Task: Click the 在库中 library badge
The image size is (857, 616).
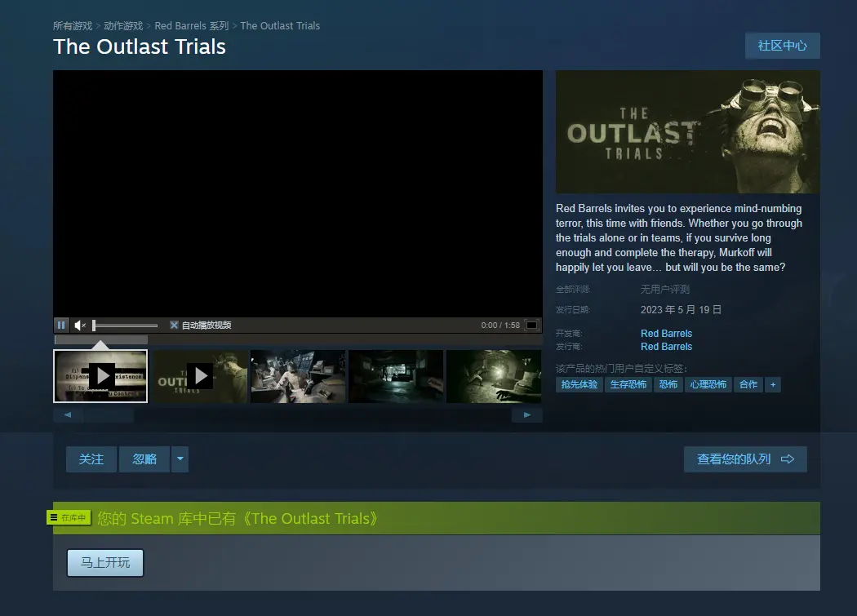Action: click(69, 517)
